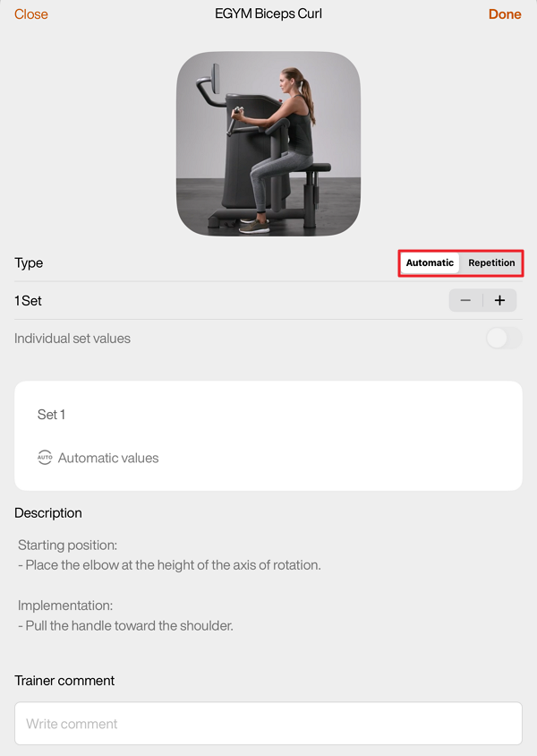Tap the Automatic values text
The width and height of the screenshot is (537, 756).
coord(108,458)
